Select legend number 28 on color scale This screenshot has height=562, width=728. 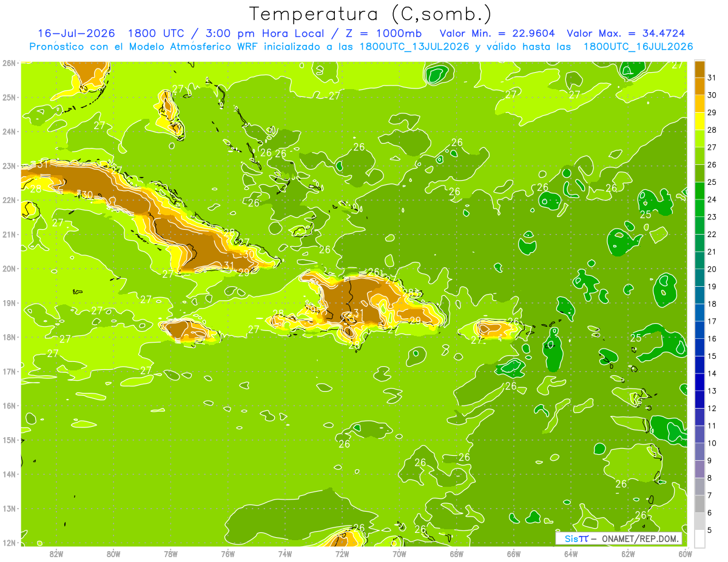tap(712, 130)
